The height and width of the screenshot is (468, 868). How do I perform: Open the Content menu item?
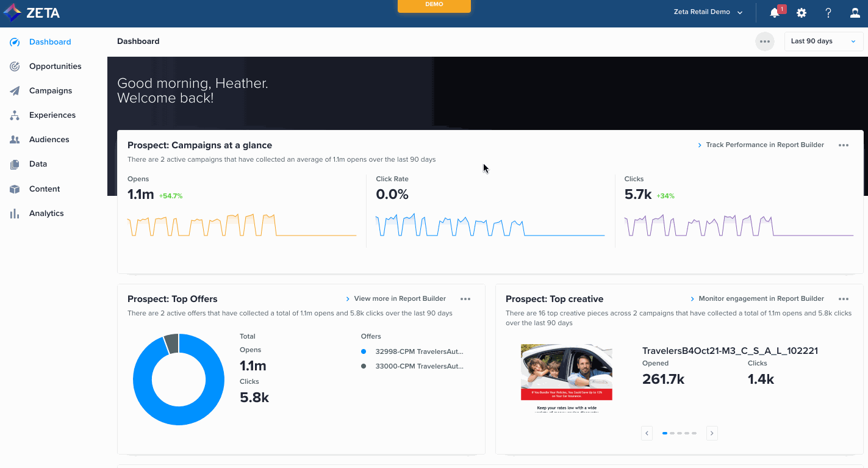[x=45, y=189]
